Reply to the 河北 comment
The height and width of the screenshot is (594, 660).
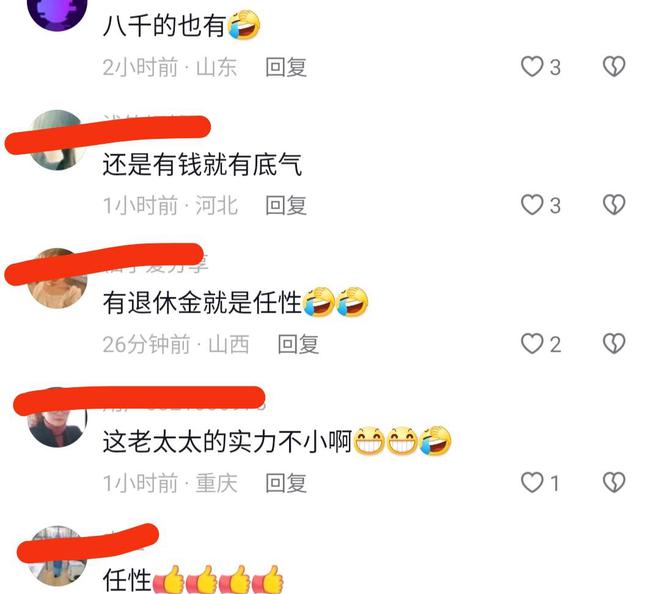286,205
